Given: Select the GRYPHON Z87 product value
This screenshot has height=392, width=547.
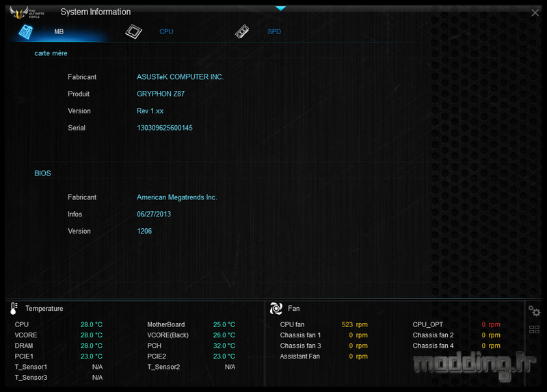Looking at the screenshot, I should 161,94.
